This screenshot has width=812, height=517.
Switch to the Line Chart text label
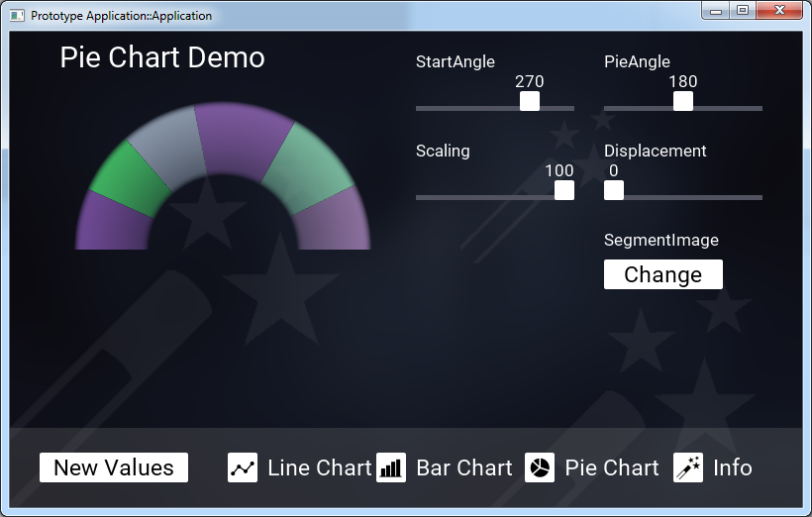click(x=319, y=467)
